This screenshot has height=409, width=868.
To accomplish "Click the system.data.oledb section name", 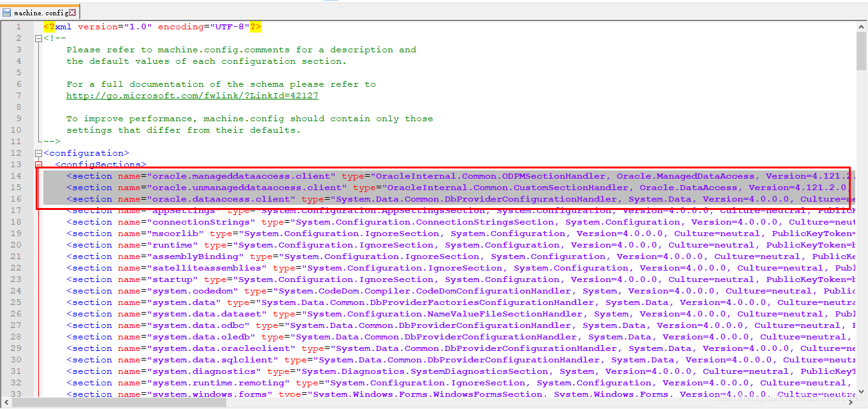I will pyautogui.click(x=201, y=337).
